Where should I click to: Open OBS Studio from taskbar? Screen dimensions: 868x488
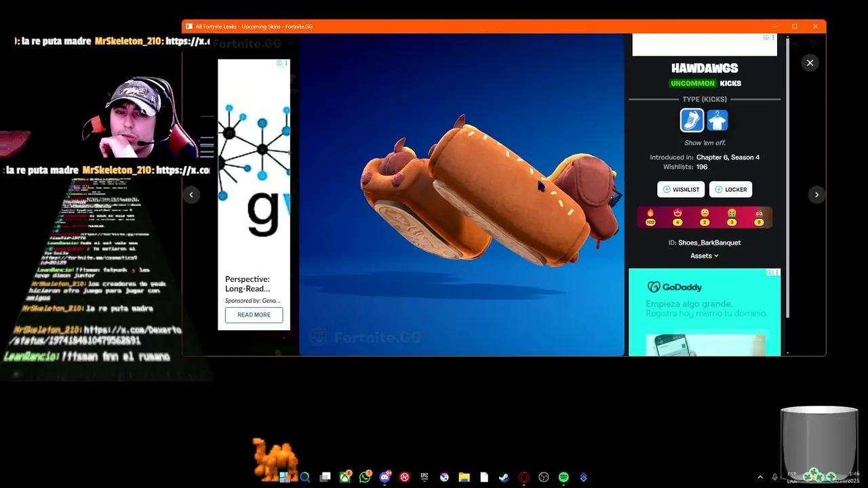tap(543, 477)
